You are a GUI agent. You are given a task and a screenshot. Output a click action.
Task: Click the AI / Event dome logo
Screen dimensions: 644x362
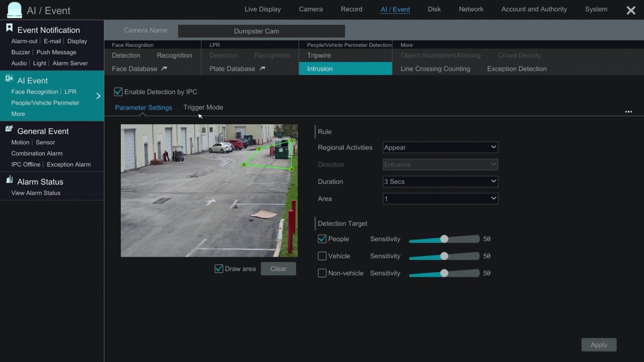click(x=15, y=10)
